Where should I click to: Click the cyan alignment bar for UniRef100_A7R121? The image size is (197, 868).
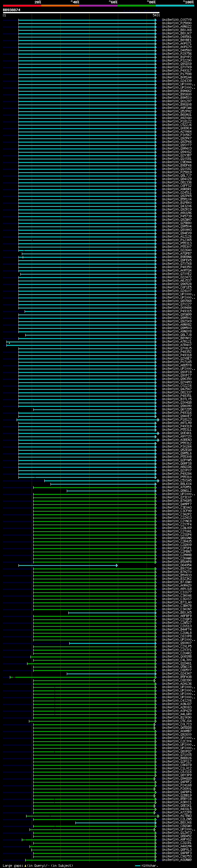(81, 342)
